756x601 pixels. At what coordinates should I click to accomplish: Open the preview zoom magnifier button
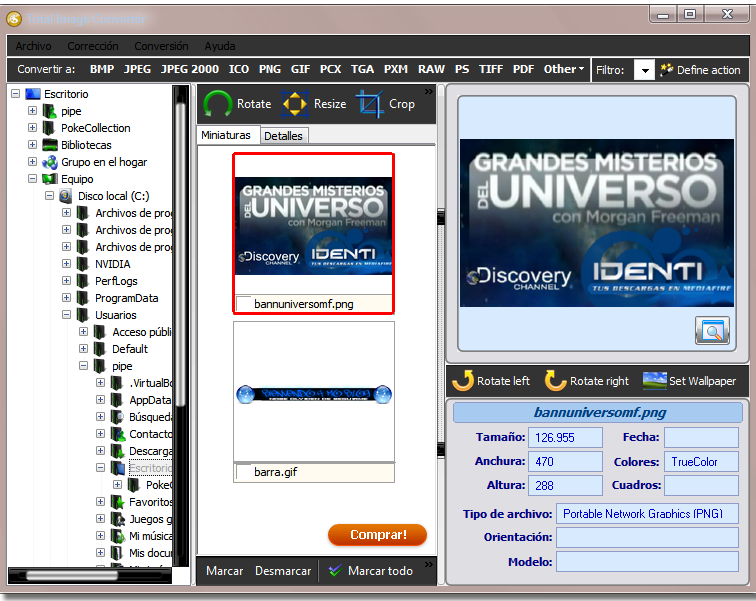click(712, 330)
